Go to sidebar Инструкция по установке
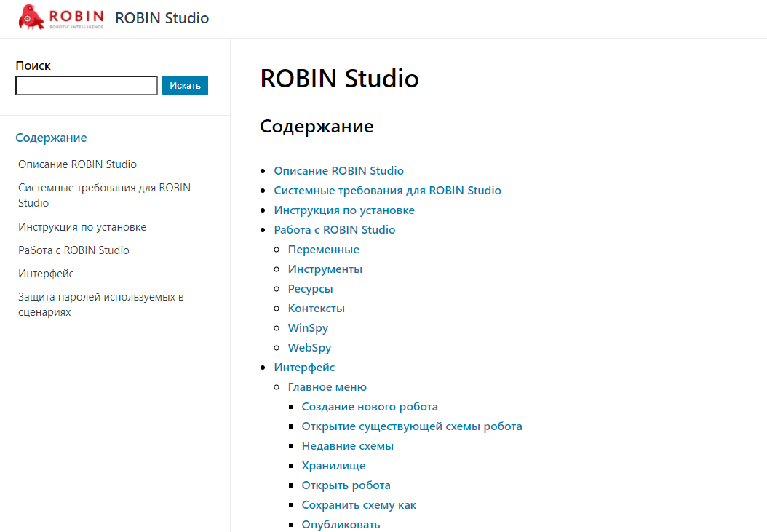Viewport: 767px width, 532px height. coord(82,227)
